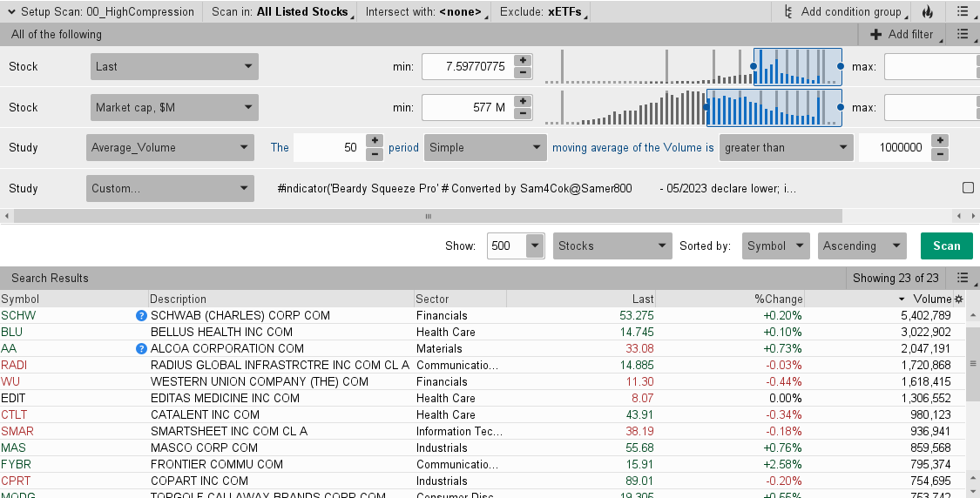Open the list menu beside the fire icon
The image size is (980, 498).
tap(963, 12)
